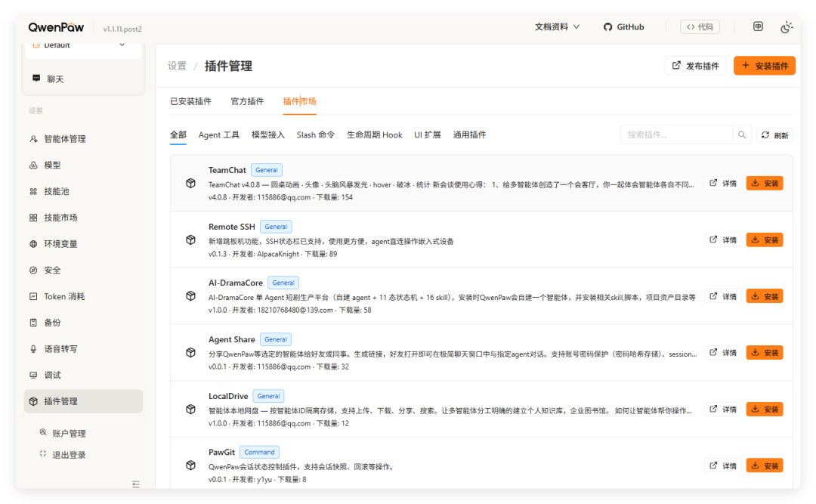816x504 pixels.
Task: Collapse the sidebar with bottom toggle icon
Action: 136,484
